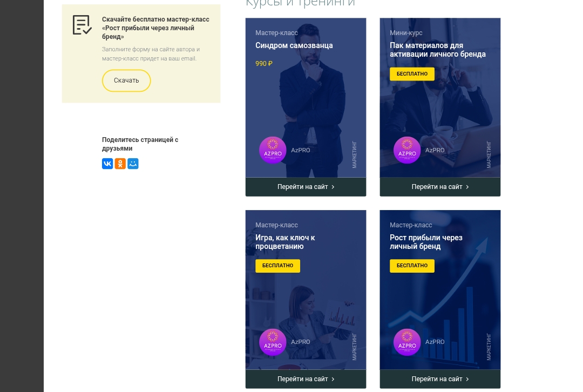Click AzPRO logo on "Пак материалов" card
Viewport: 583px width, 392px height.
pos(407,150)
